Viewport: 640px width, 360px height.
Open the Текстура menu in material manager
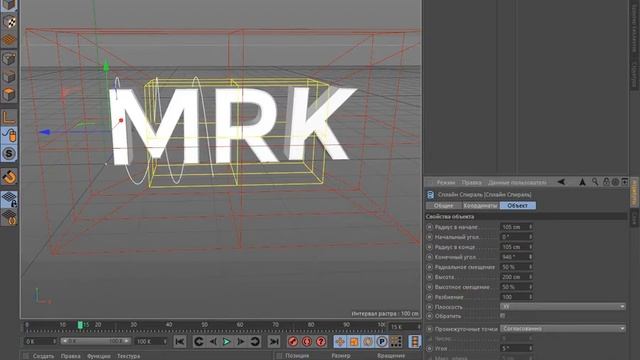[129, 356]
